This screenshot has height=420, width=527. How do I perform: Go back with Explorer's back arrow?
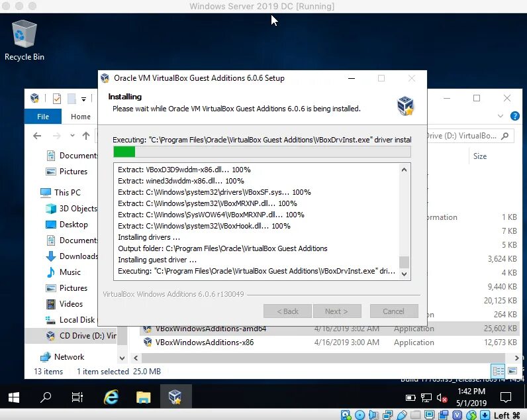(37, 136)
